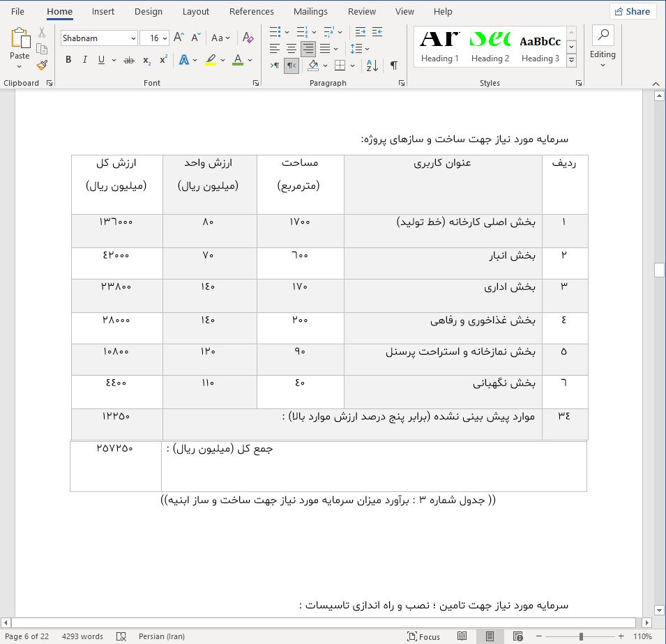Apply strikethrough formatting
Image resolution: width=666 pixels, height=644 pixels.
129,60
